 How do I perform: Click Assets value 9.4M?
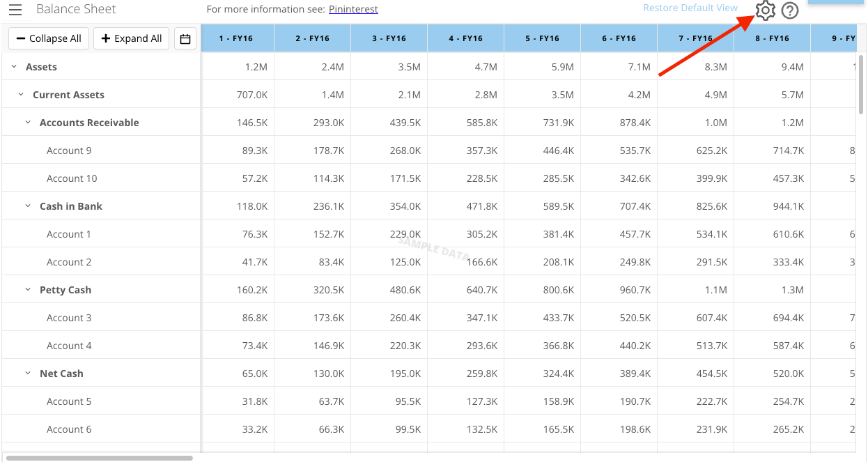pyautogui.click(x=793, y=67)
